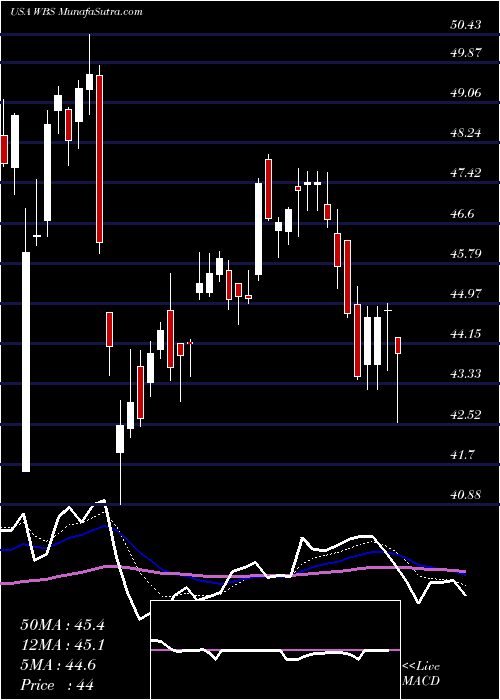The image size is (500, 700).
Task: Select the 45.79 price axis label
Action: coord(466,254)
